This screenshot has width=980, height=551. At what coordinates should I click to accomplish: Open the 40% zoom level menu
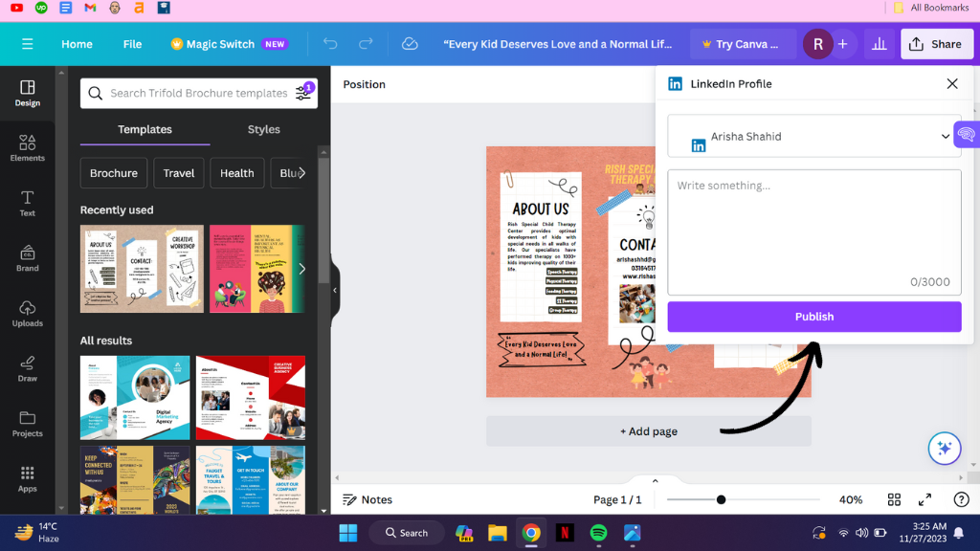pyautogui.click(x=851, y=499)
